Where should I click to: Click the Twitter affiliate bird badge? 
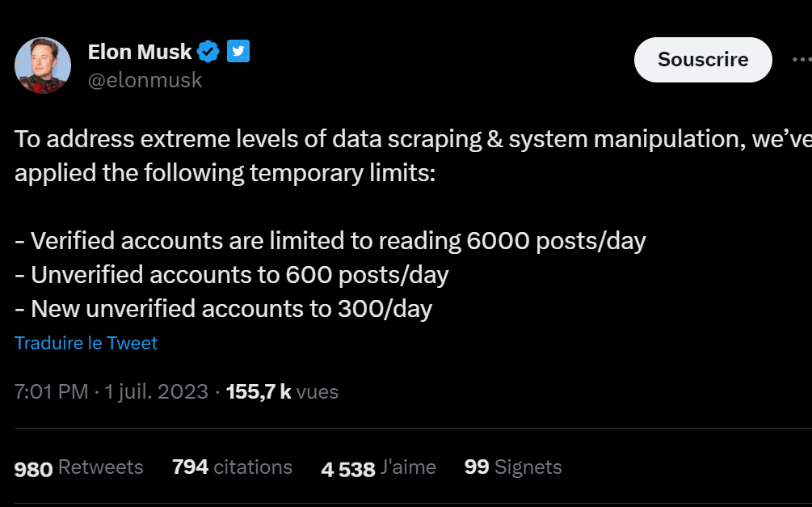point(238,51)
